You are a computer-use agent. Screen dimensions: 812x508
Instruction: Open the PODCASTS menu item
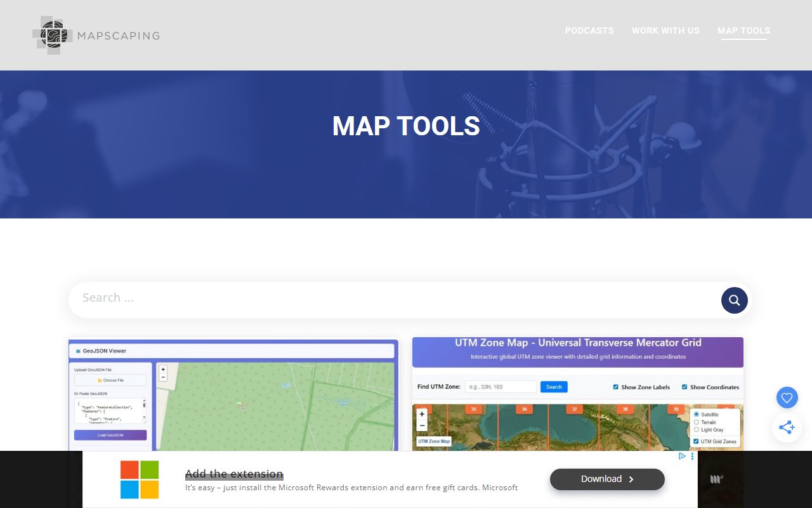(x=589, y=30)
